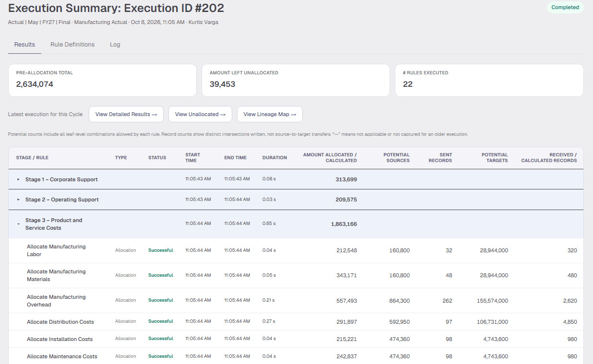Click the End Time column header
Viewport: 593px width, 364px height.
[235, 158]
